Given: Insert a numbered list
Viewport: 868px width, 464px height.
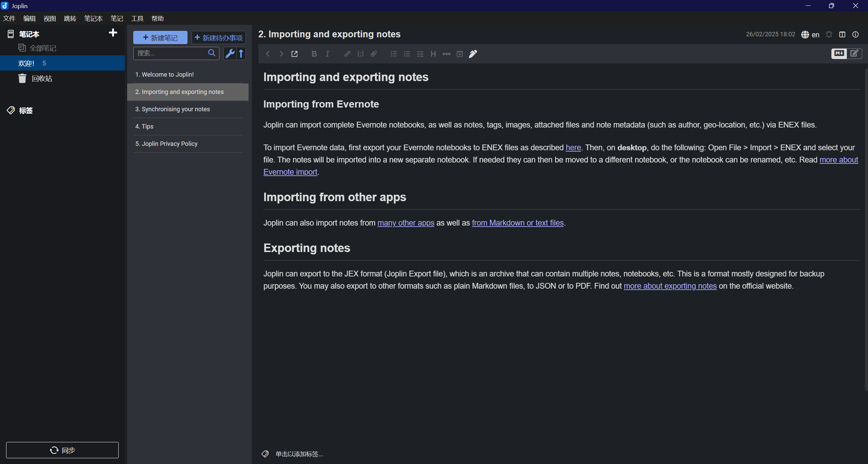Looking at the screenshot, I should [407, 54].
